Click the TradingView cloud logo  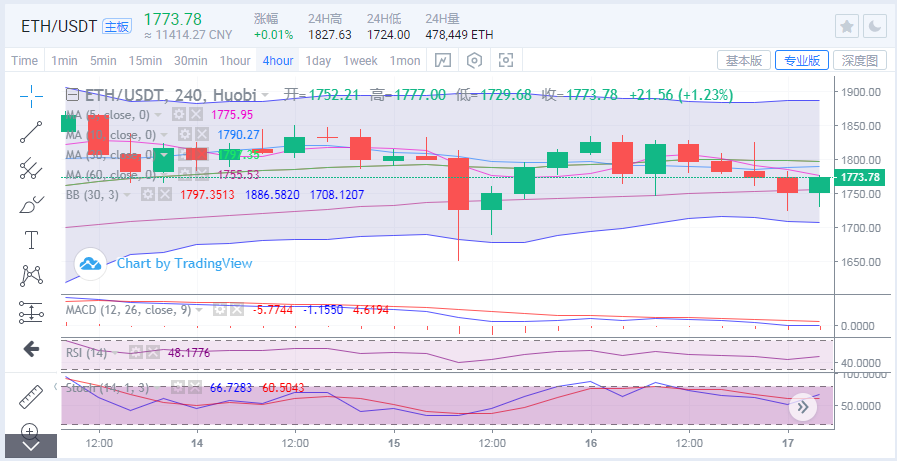[90, 264]
